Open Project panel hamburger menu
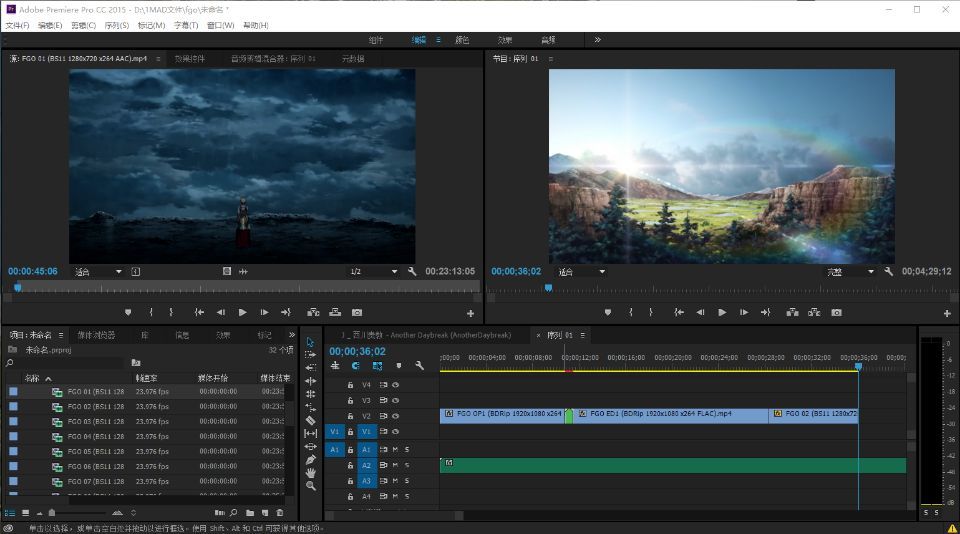Screen dimensions: 960x534 click(x=61, y=335)
